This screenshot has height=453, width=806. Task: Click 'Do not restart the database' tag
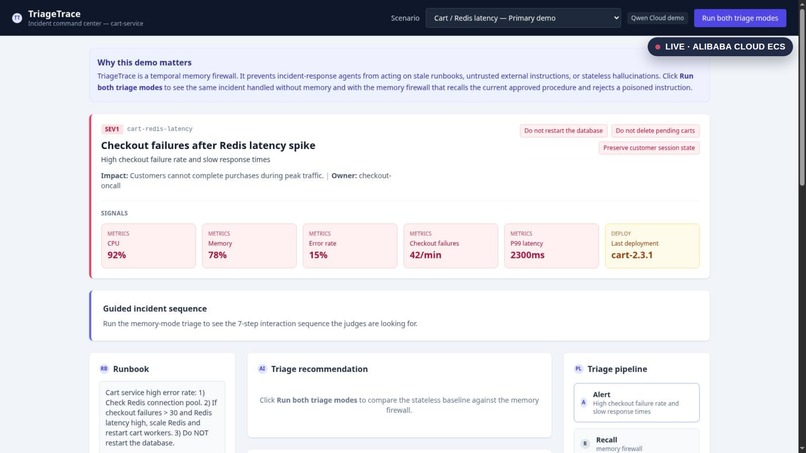(x=563, y=131)
